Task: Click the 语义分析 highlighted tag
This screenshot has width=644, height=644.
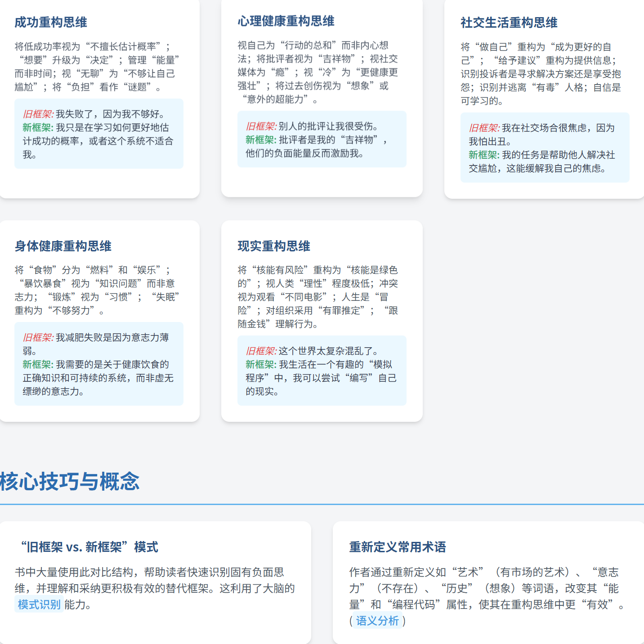Action: click(x=377, y=621)
